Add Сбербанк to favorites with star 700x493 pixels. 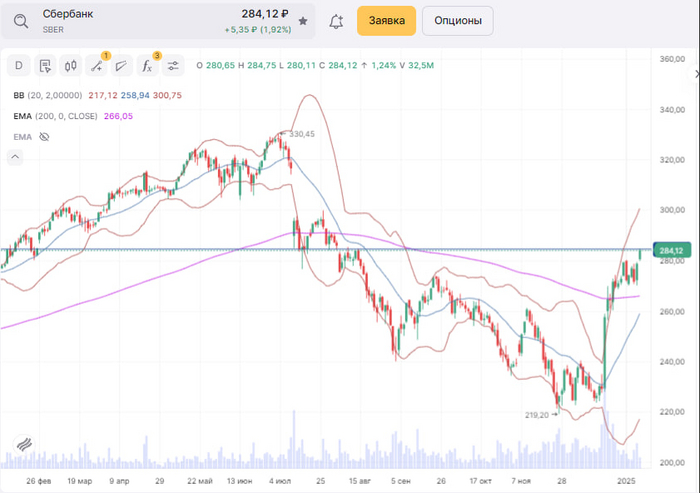coord(303,20)
